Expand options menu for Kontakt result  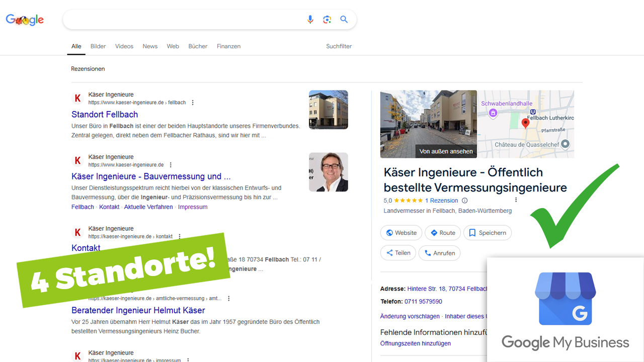pos(180,236)
